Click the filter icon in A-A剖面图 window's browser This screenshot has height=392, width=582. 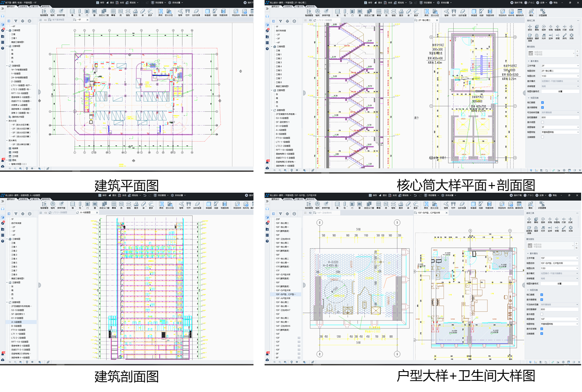point(16,214)
